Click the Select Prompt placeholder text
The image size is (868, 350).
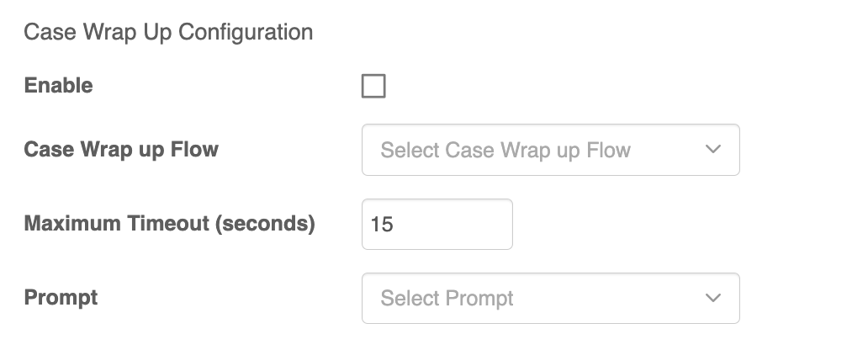447,299
